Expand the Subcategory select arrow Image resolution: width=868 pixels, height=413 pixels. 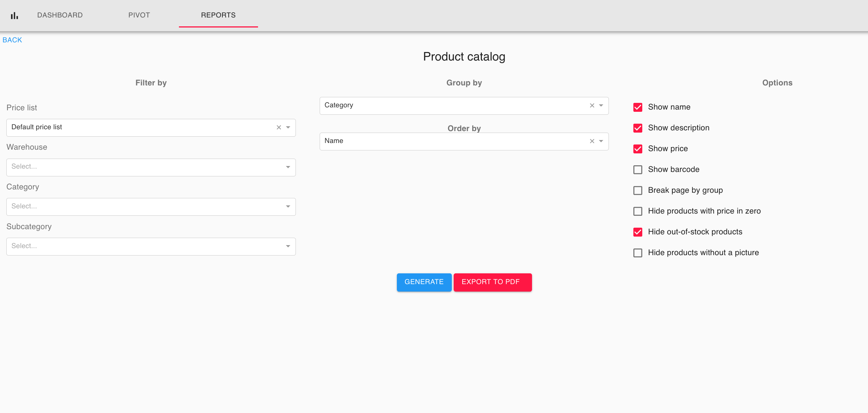click(288, 246)
